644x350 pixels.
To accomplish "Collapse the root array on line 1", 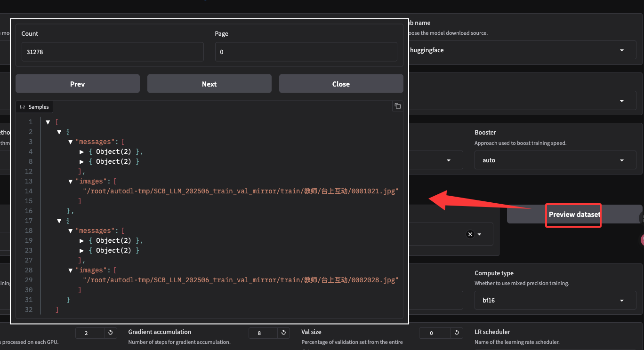I will (x=48, y=122).
